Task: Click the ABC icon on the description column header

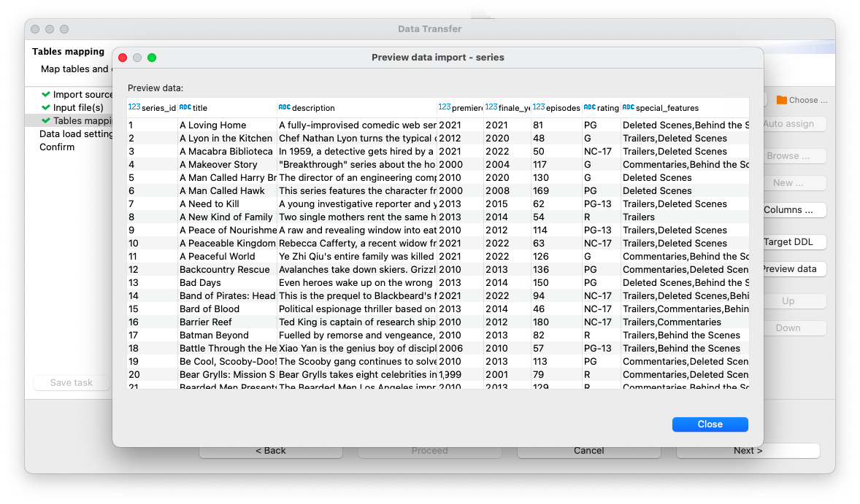Action: pyautogui.click(x=284, y=107)
